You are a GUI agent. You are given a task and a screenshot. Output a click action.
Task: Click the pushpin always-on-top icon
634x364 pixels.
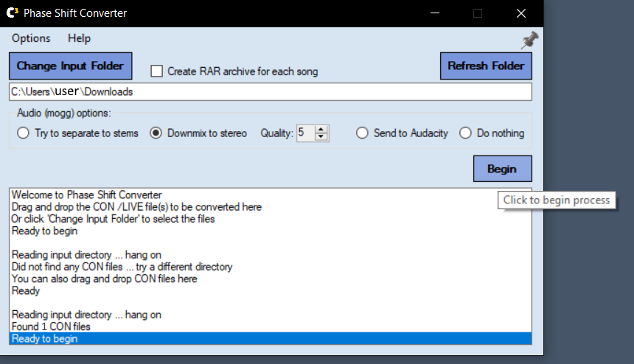[x=529, y=40]
